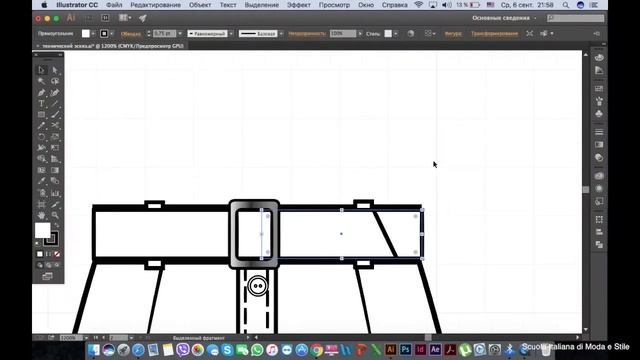Viewport: 640px width, 360px height.
Task: Open the Эффект menu
Action: pyautogui.click(x=298, y=5)
